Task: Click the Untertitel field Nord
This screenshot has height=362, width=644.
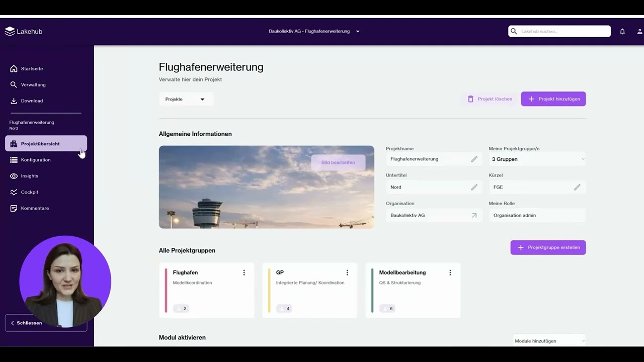Action: 434,187
